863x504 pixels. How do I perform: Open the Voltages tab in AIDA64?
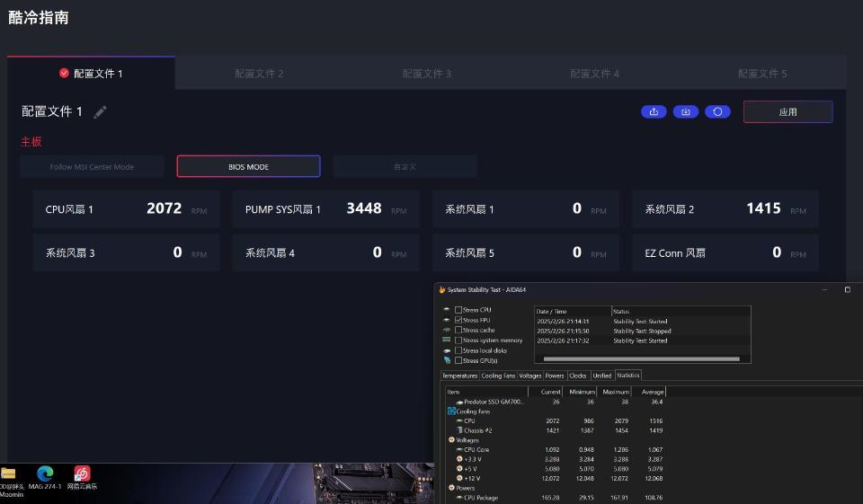[x=530, y=376]
